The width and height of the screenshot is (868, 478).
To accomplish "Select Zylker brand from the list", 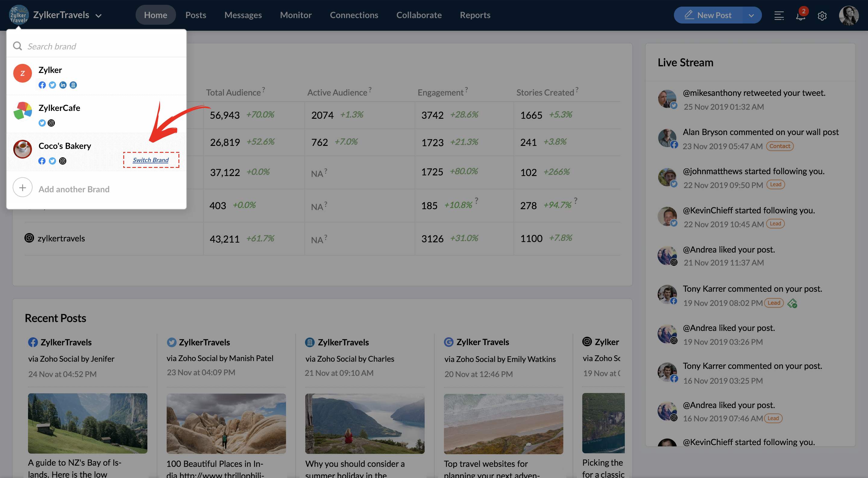I will 50,70.
